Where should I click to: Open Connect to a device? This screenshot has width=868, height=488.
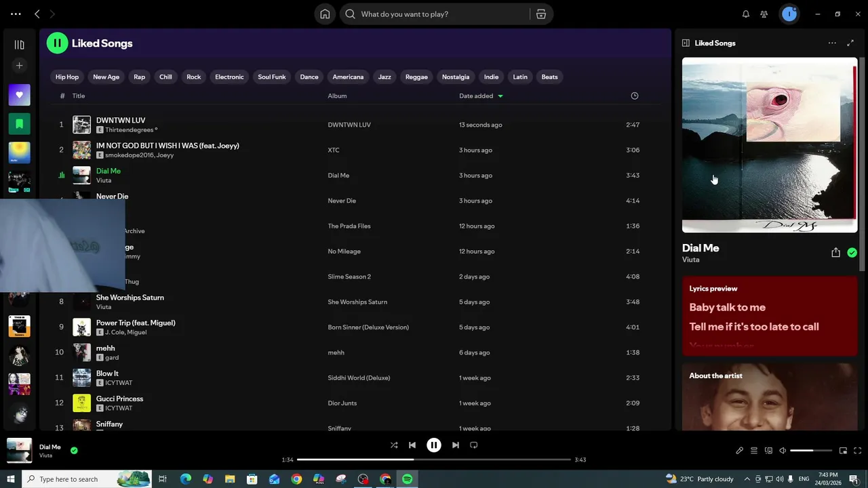(768, 451)
